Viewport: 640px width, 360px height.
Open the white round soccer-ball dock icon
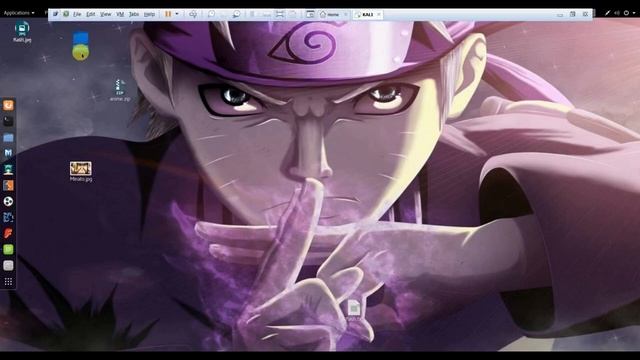pos(8,201)
